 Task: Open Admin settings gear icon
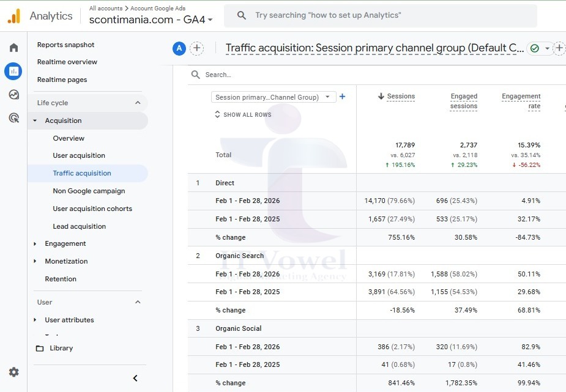tap(13, 372)
